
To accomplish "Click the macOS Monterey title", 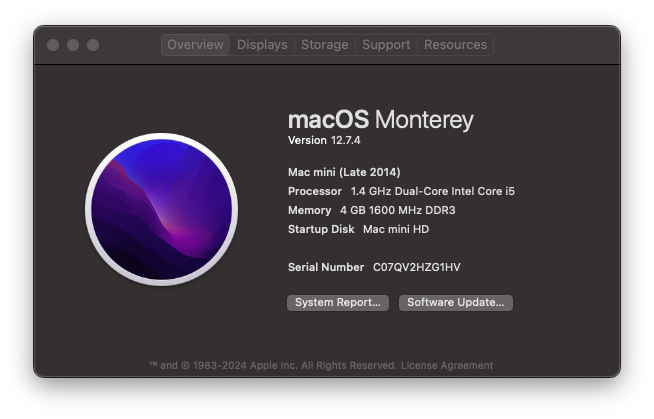I will (x=380, y=120).
